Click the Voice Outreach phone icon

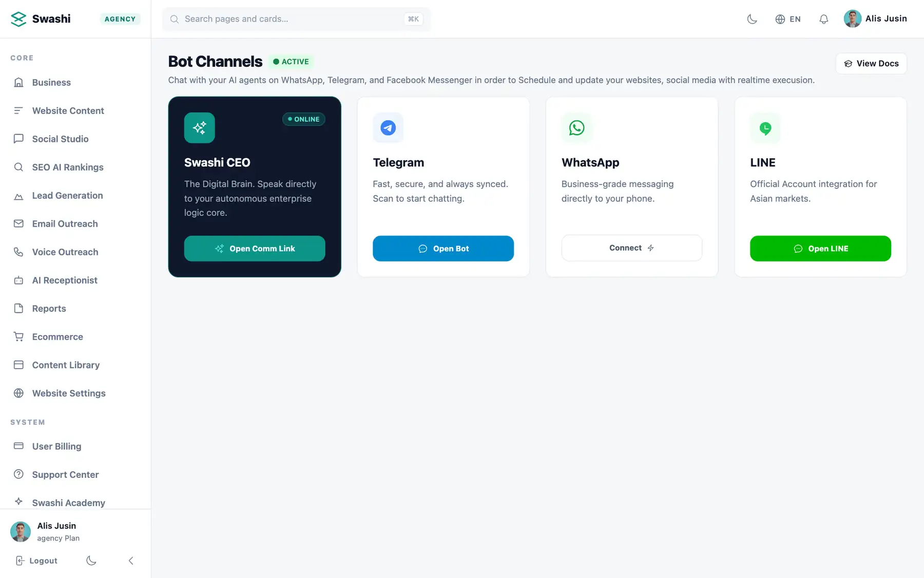[x=18, y=252]
